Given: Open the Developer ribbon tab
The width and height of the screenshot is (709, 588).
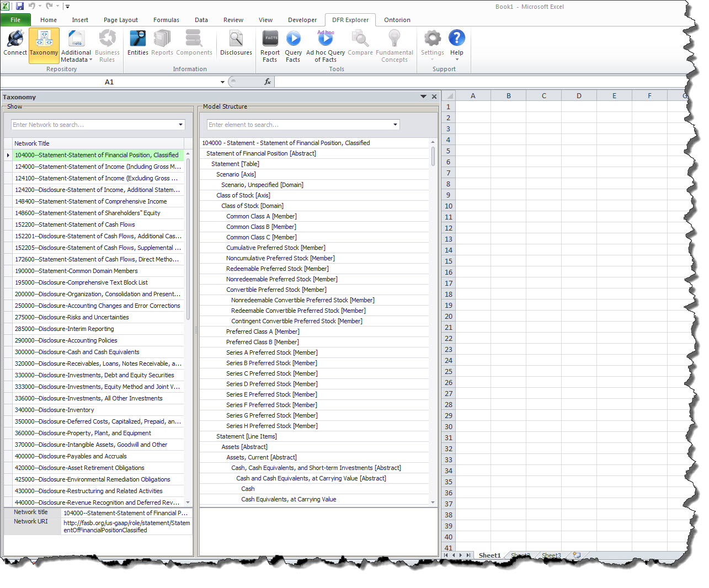Looking at the screenshot, I should (302, 20).
